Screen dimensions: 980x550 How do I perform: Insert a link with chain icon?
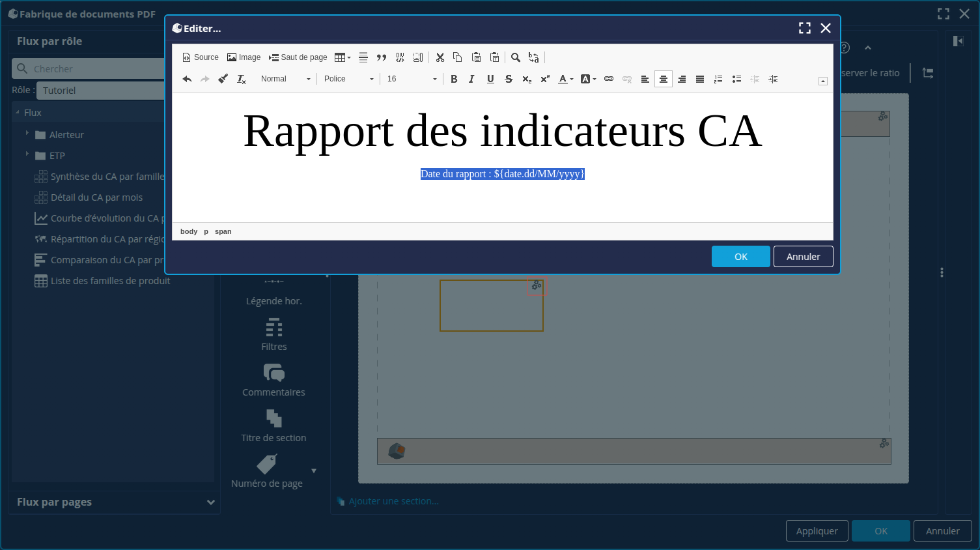pyautogui.click(x=609, y=79)
